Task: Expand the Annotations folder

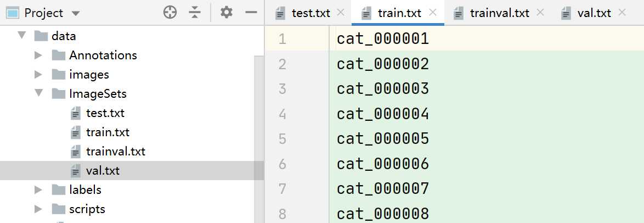Action: coord(38,55)
